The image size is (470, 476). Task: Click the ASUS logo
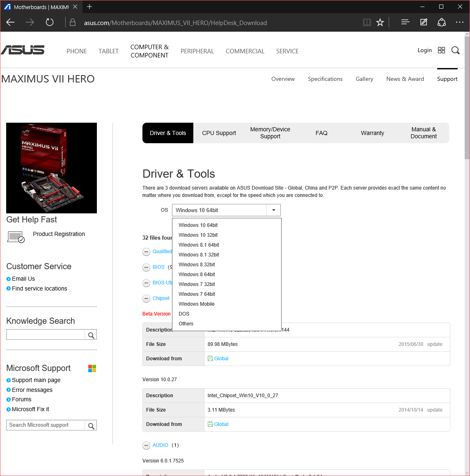pos(23,50)
